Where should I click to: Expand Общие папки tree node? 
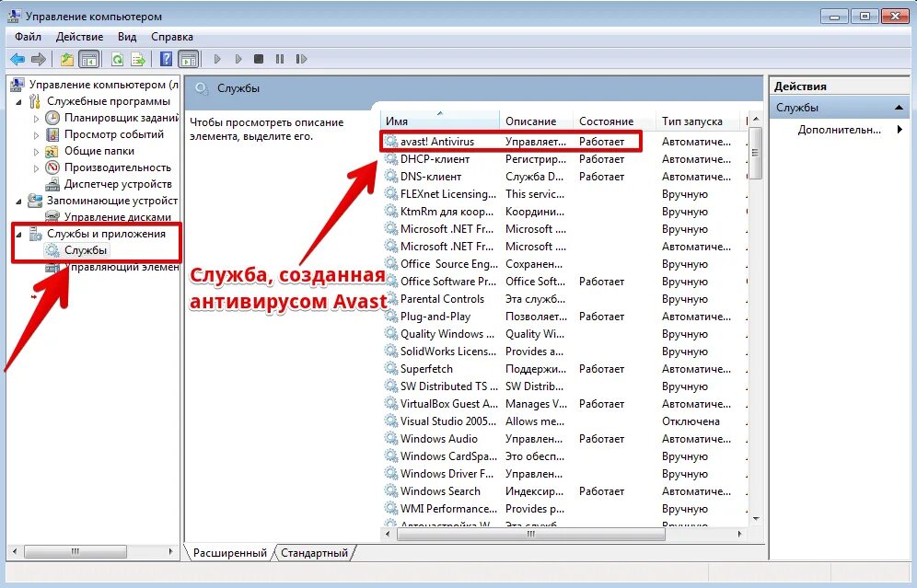click(36, 152)
